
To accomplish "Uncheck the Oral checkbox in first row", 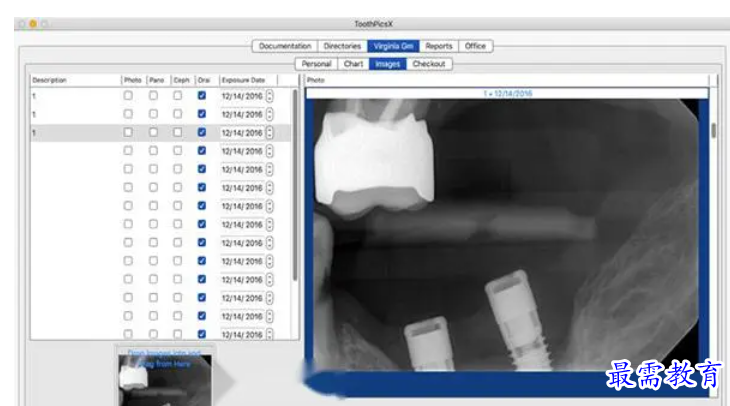I will pos(202,96).
